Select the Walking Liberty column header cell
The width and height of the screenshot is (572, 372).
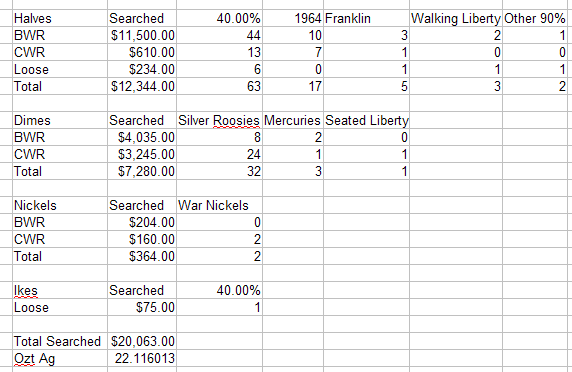(x=456, y=18)
